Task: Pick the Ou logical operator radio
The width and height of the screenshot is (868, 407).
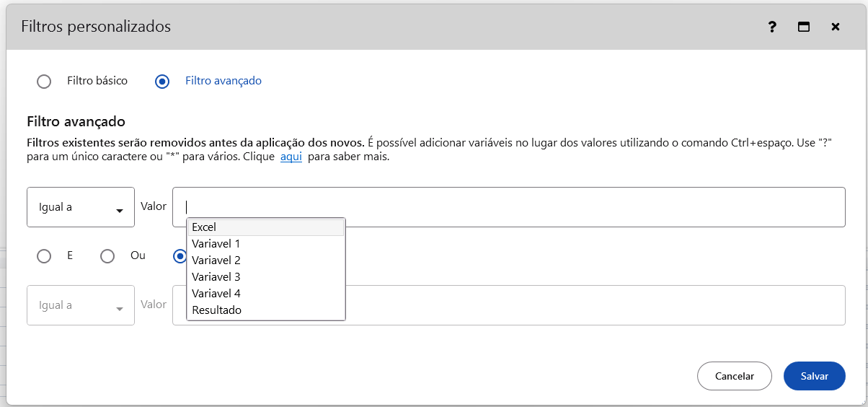Action: tap(107, 256)
